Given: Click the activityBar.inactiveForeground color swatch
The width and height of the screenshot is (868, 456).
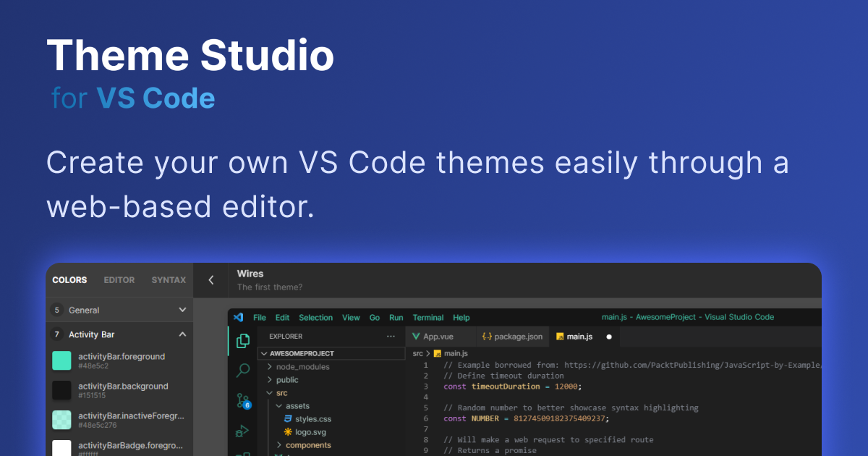Looking at the screenshot, I should click(61, 420).
